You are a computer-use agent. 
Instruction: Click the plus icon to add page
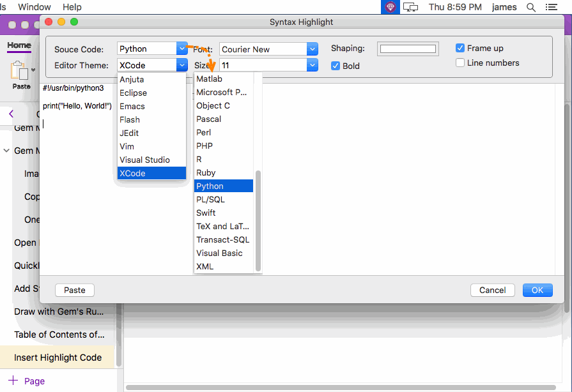coord(12,381)
